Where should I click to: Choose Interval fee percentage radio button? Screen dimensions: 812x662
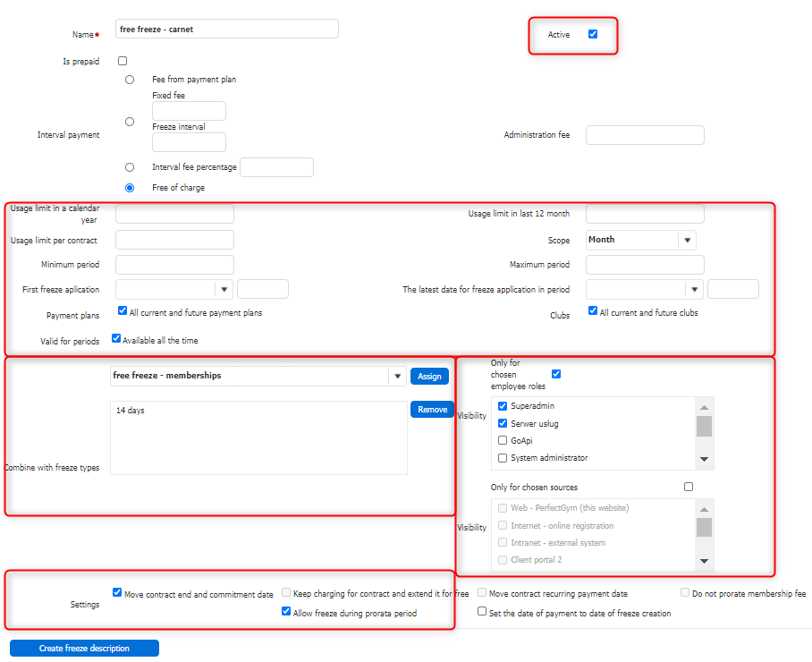point(130,167)
